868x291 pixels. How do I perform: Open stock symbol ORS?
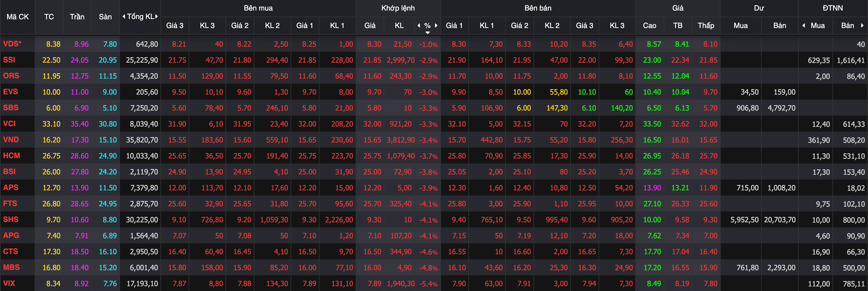tap(11, 76)
